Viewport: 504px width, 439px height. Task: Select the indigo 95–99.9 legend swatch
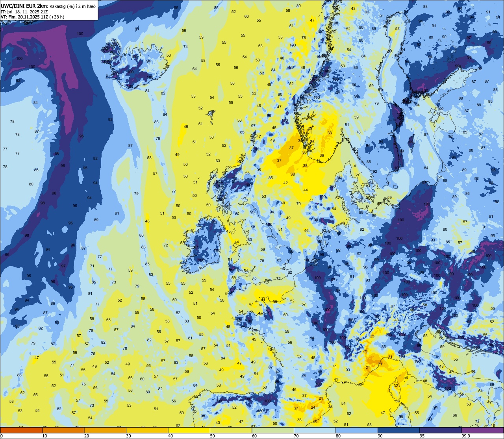coord(441,430)
